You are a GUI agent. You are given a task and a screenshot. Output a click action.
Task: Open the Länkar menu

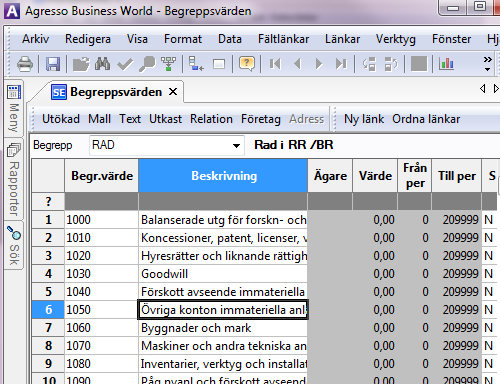[342, 39]
